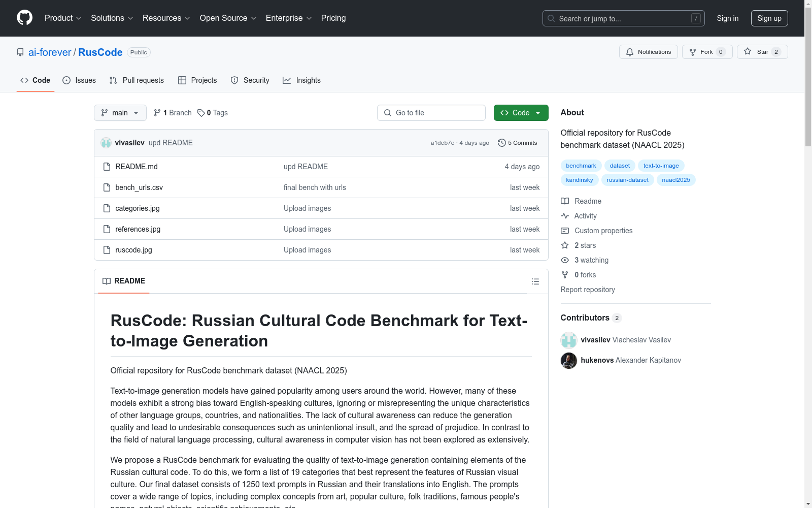Screen dimensions: 812x508
Task: Click the branch icon beside 1 Branch
Action: (157, 113)
